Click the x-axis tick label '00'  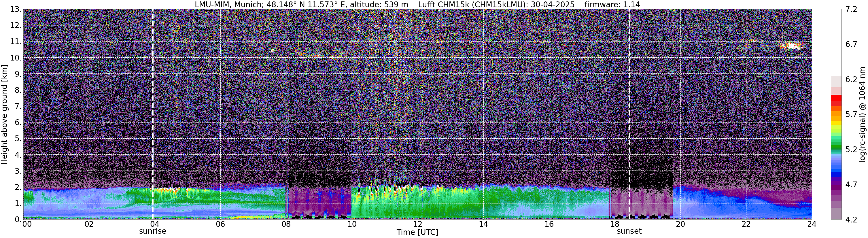[27, 224]
